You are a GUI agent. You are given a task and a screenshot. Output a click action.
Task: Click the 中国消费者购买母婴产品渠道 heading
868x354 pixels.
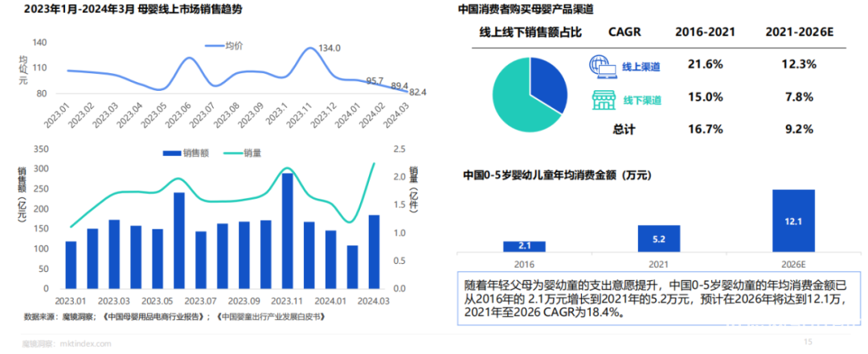[526, 9]
